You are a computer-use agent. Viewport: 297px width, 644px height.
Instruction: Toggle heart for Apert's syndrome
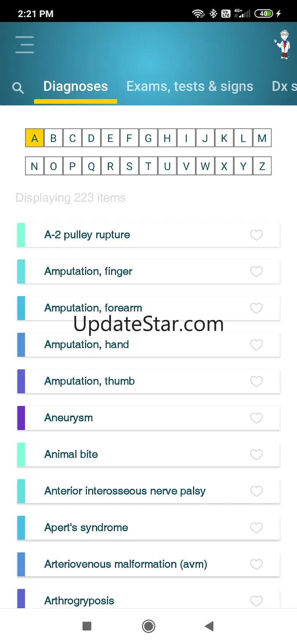click(256, 528)
